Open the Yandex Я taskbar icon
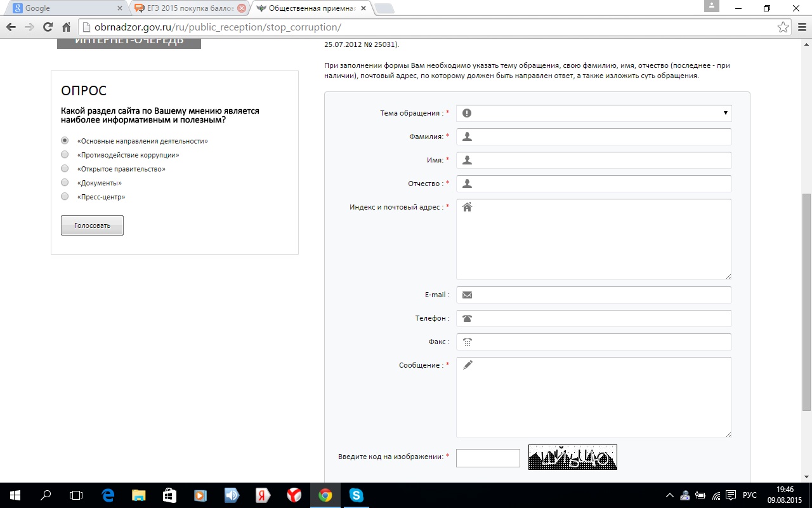Viewport: 812px width, 508px height. [x=263, y=495]
